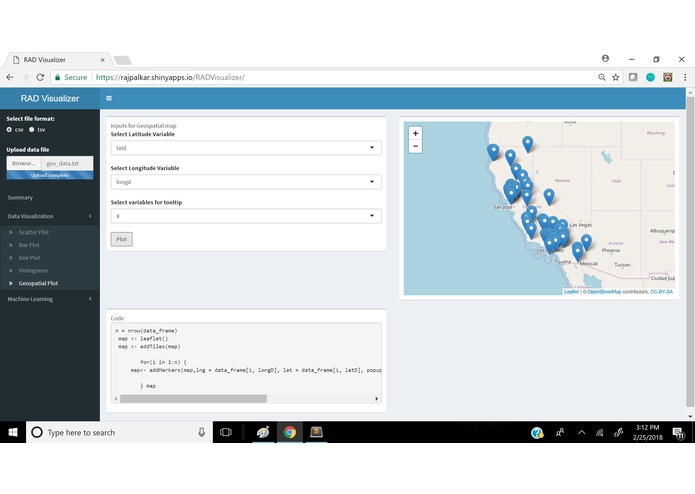Open the CC-BY-SA license link

pyautogui.click(x=661, y=292)
